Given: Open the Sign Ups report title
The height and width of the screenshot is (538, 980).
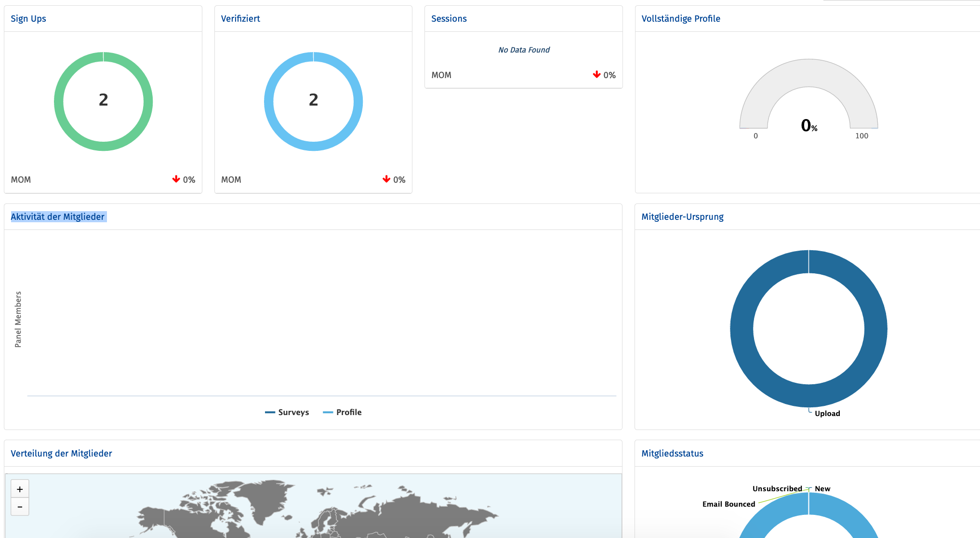Looking at the screenshot, I should tap(28, 18).
